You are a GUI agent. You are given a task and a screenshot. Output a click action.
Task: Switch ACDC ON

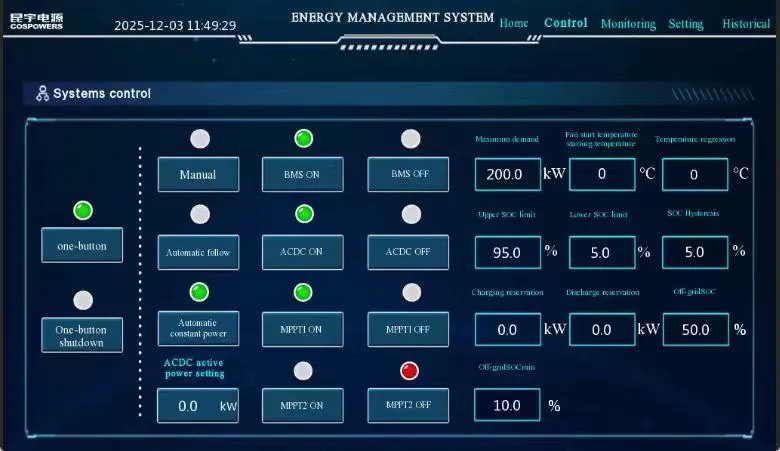pos(302,252)
